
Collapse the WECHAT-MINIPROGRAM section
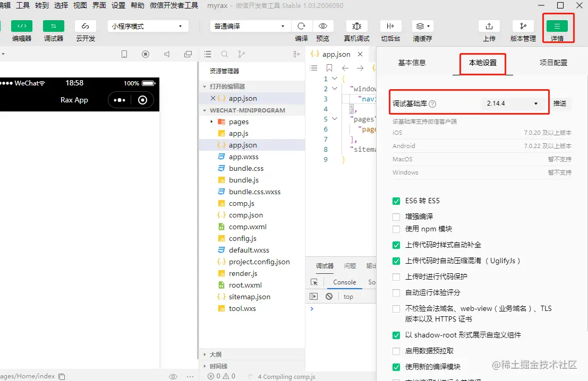point(204,110)
